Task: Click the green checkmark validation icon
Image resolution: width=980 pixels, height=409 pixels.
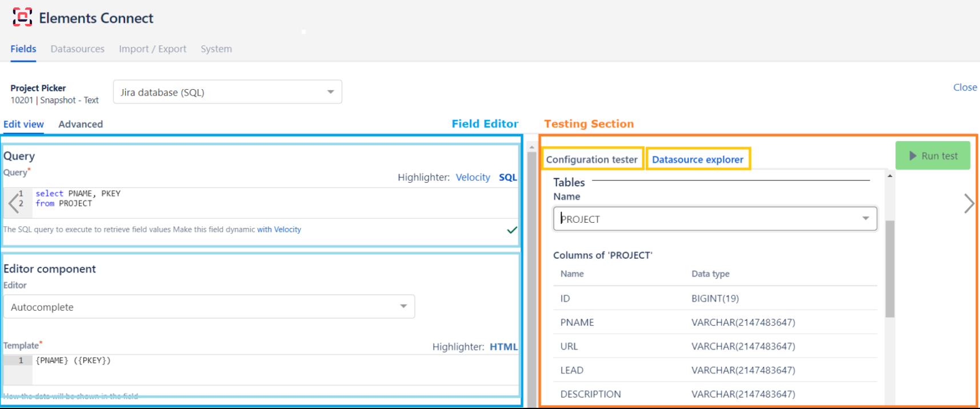Action: tap(512, 230)
